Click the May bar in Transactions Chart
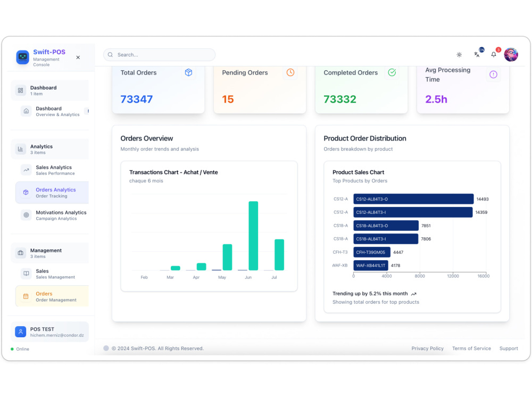Viewport: 532px width, 399px height. coord(227,257)
